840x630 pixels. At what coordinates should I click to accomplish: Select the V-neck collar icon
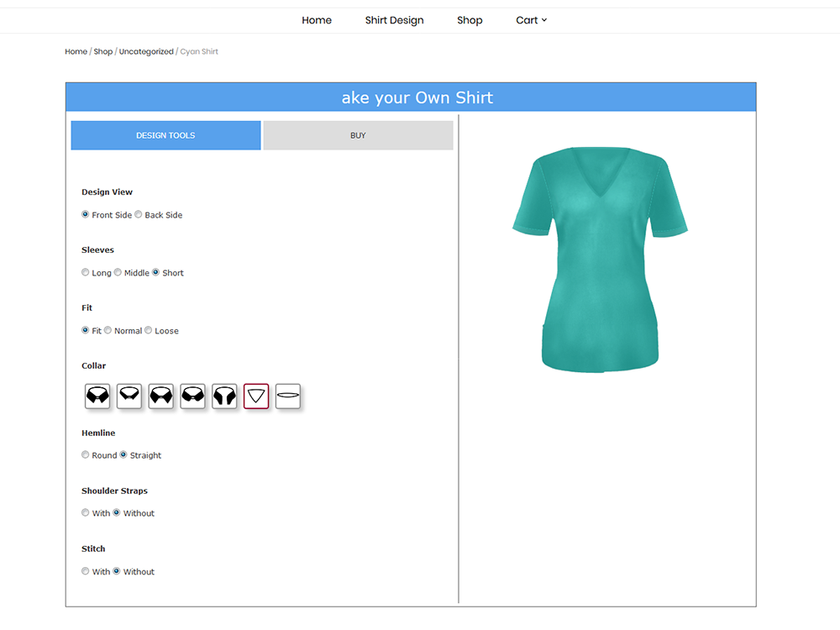(x=256, y=396)
